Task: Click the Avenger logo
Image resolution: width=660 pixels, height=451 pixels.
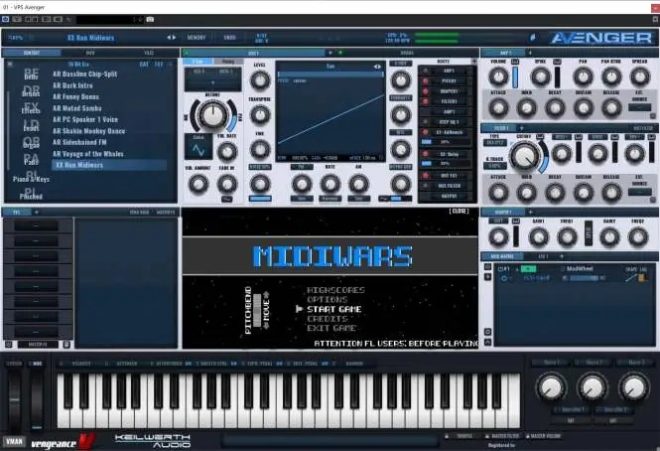Action: [x=599, y=38]
